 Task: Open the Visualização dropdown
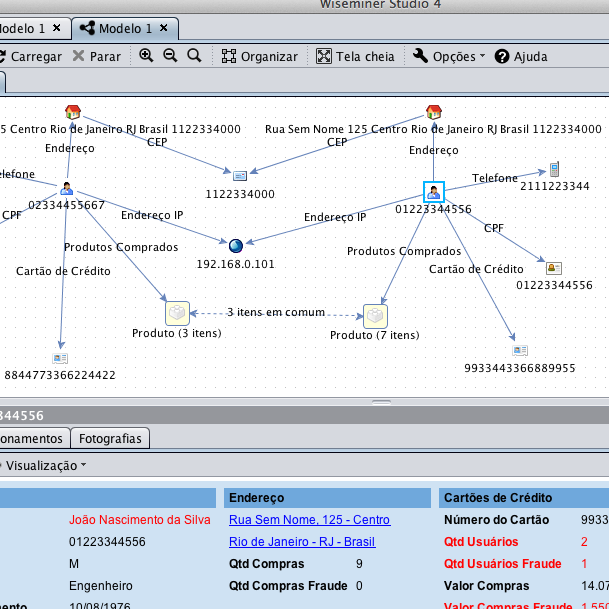(x=44, y=465)
